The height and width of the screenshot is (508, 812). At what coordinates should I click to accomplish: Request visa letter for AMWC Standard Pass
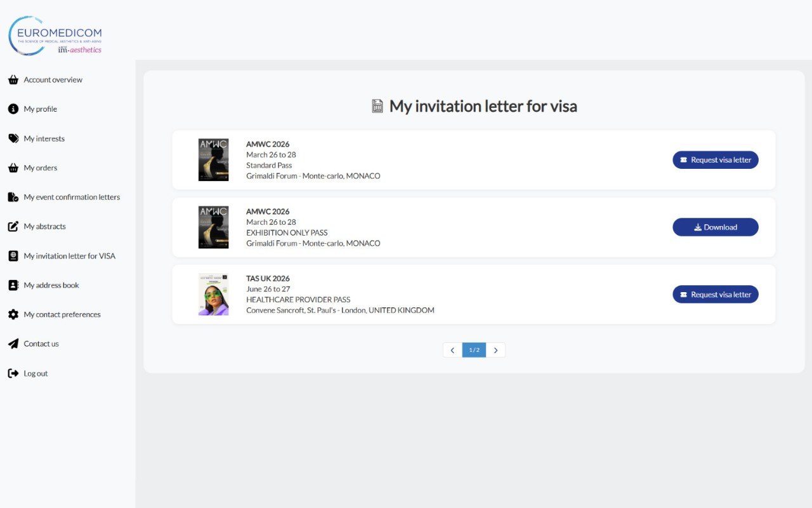tap(715, 160)
